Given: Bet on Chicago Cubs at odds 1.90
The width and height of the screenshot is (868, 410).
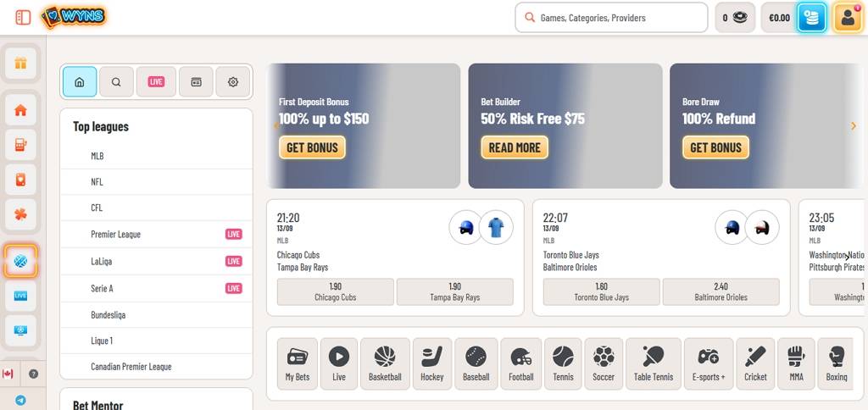Looking at the screenshot, I should [x=335, y=291].
